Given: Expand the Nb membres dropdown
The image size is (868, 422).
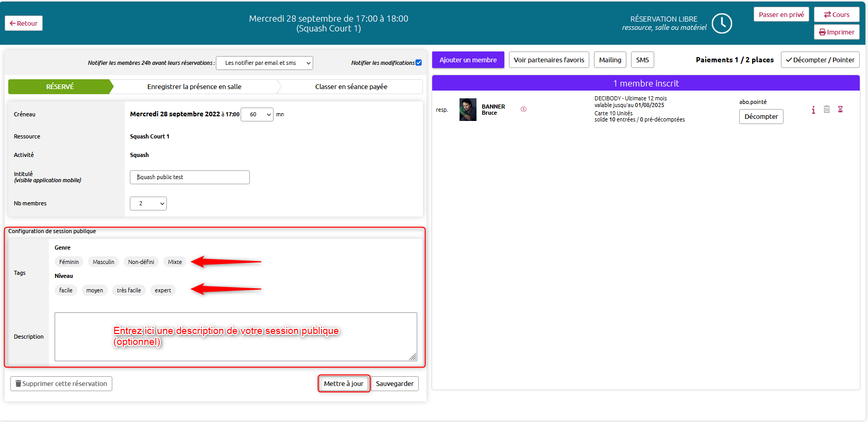Looking at the screenshot, I should click(148, 203).
